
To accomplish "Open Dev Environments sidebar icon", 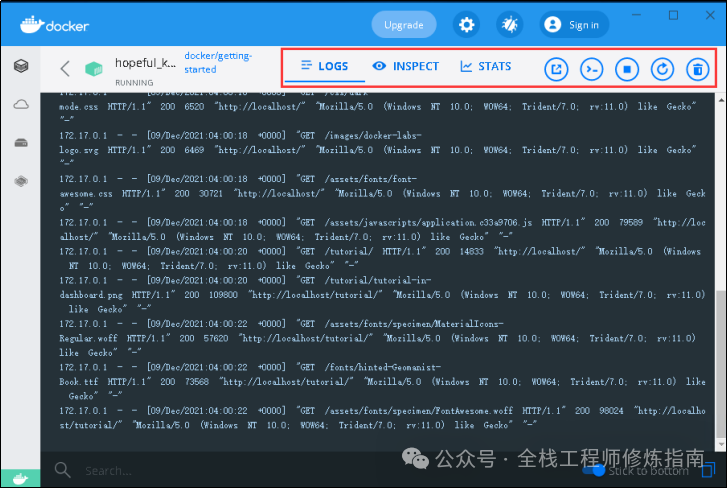I will (x=21, y=181).
